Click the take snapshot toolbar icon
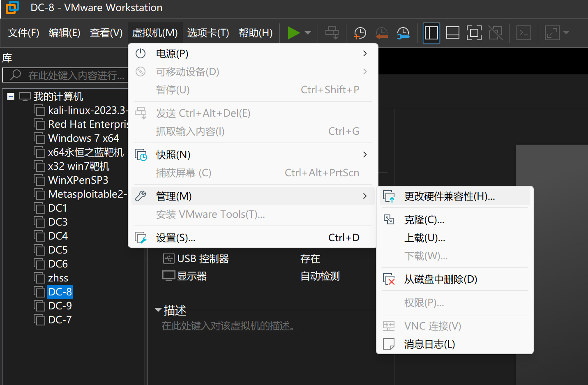Viewport: 588px width, 385px height. coord(360,33)
